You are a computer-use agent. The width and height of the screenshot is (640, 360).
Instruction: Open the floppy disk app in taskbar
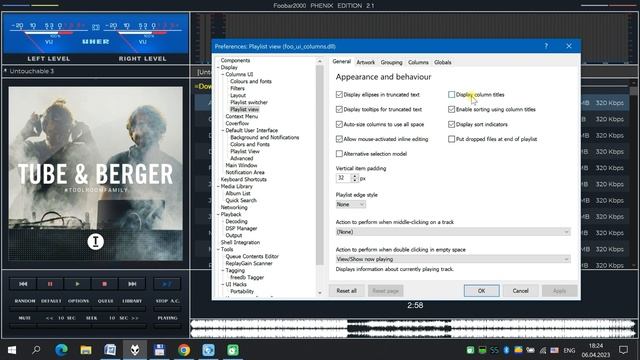(x=159, y=350)
